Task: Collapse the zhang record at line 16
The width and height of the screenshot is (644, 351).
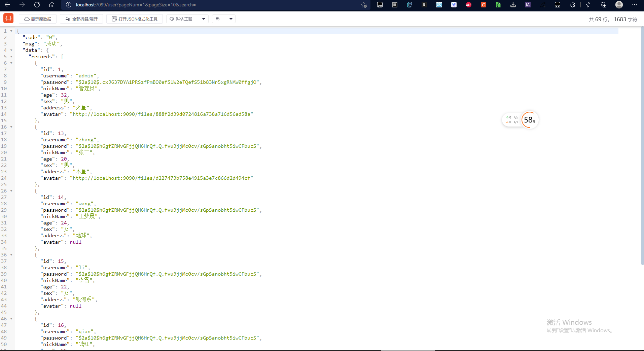Action: pyautogui.click(x=11, y=127)
